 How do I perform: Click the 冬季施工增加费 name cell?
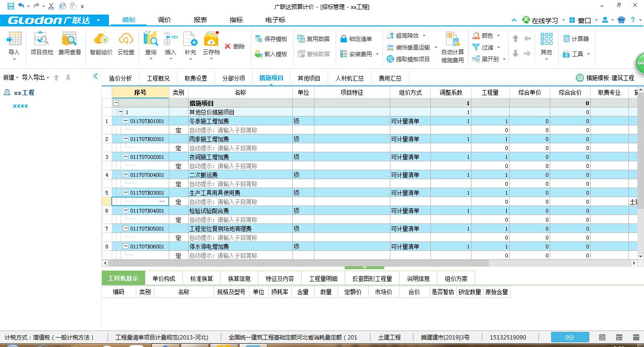point(240,121)
